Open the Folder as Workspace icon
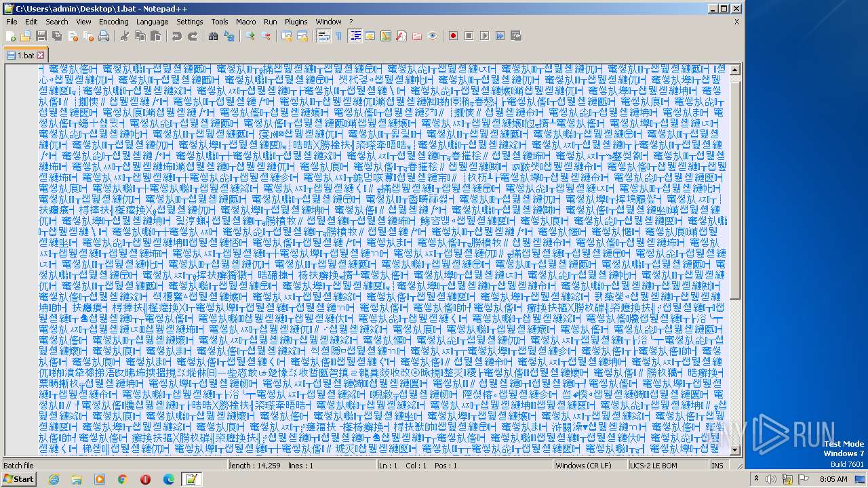The image size is (868, 488). 417,36
